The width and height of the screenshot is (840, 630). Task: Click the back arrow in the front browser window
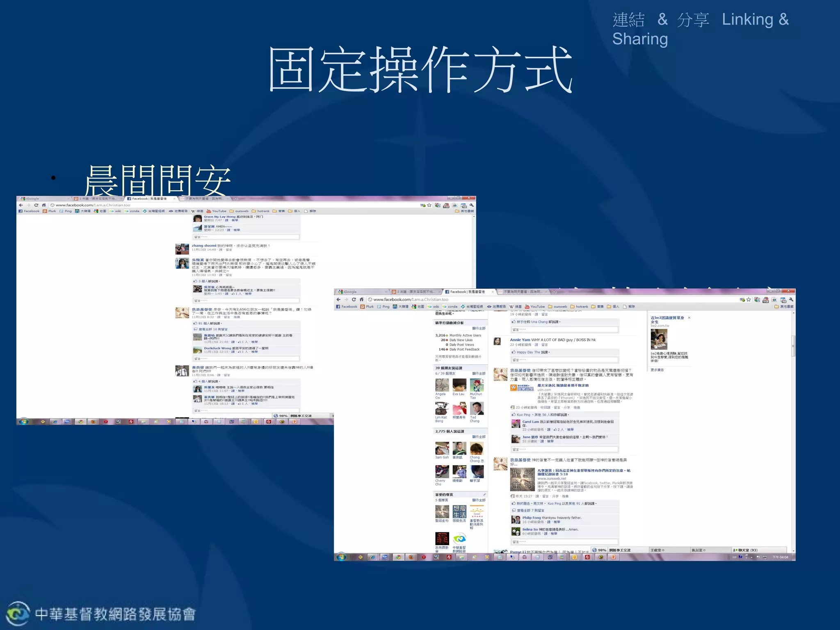click(x=338, y=299)
